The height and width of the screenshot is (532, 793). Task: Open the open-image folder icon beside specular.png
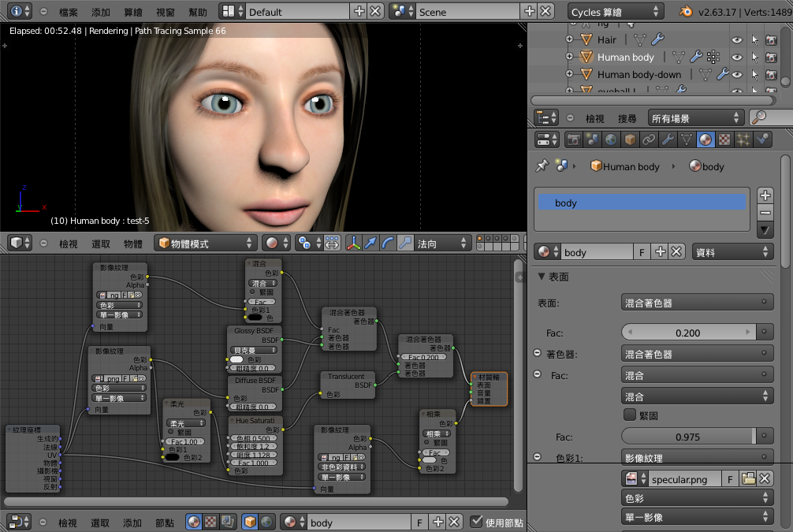(749, 478)
